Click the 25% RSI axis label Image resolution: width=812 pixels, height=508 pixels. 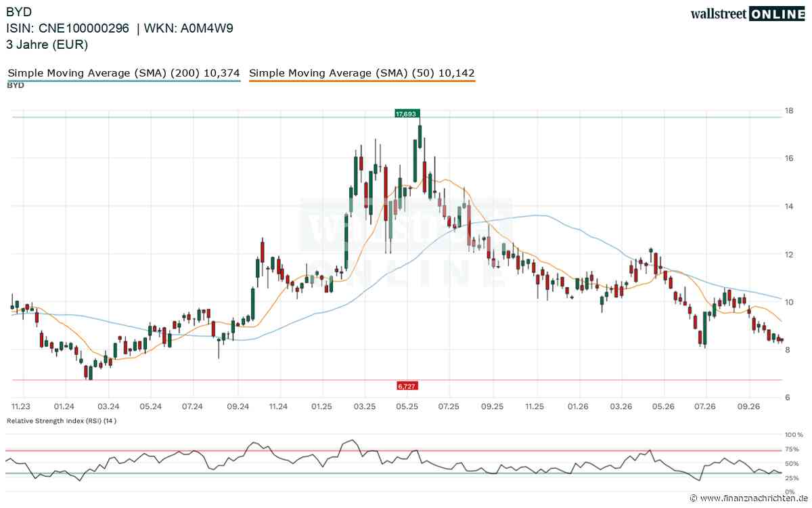[x=791, y=478]
